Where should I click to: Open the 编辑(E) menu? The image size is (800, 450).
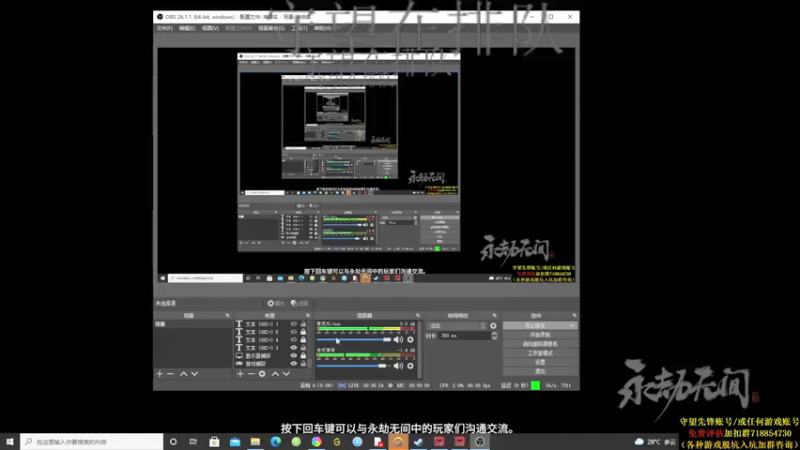[187, 29]
